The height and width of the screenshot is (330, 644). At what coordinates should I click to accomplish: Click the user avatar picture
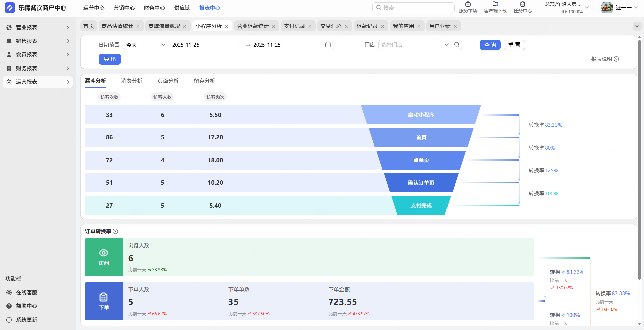tap(607, 8)
